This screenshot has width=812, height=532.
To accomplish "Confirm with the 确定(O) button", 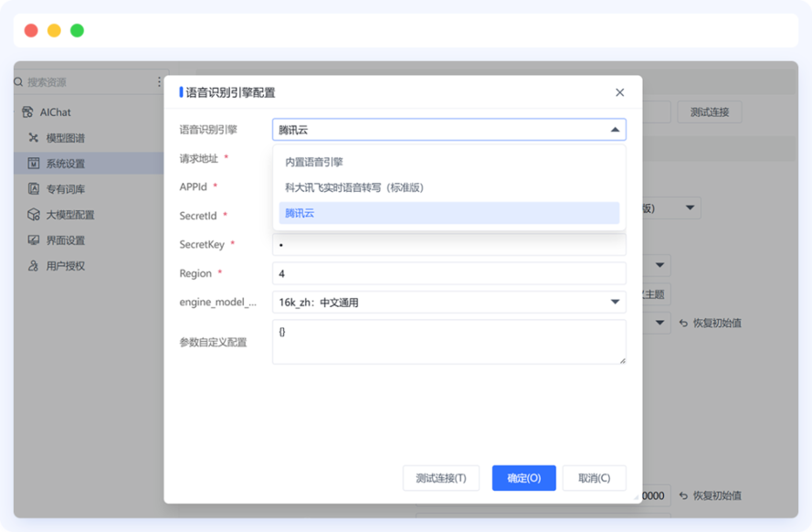I will [x=523, y=478].
